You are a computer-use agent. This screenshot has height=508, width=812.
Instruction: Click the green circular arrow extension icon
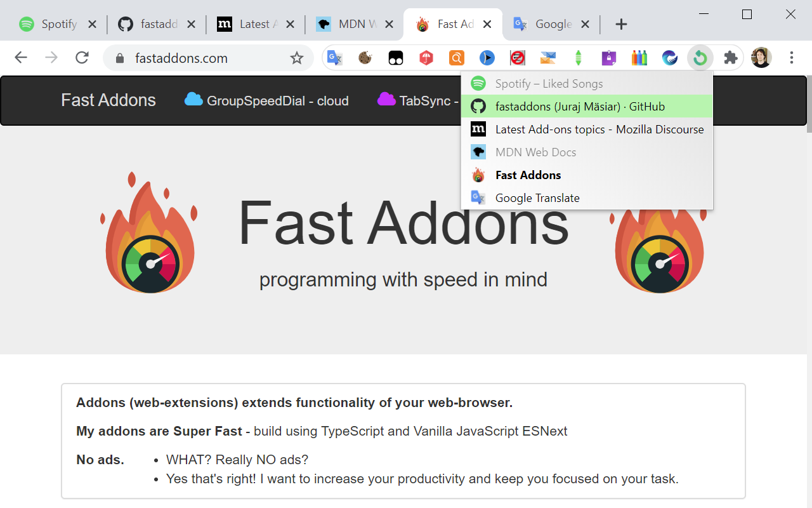(700, 58)
